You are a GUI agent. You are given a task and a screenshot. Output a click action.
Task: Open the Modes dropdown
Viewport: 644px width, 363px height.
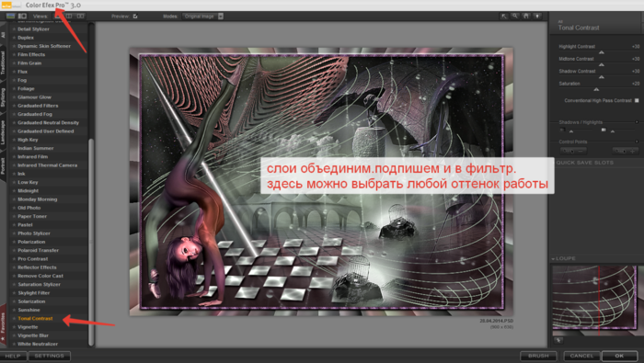click(x=203, y=17)
